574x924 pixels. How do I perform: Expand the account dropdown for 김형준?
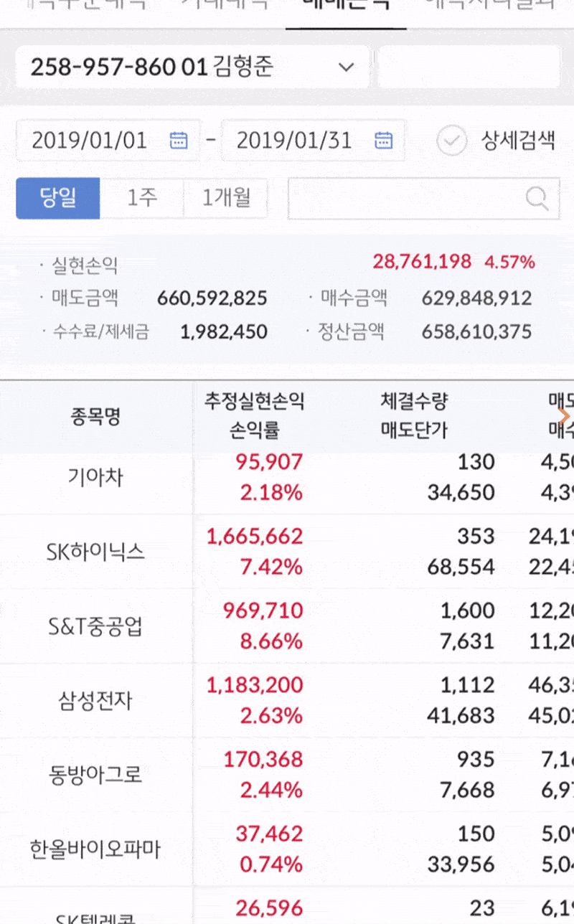(x=347, y=67)
